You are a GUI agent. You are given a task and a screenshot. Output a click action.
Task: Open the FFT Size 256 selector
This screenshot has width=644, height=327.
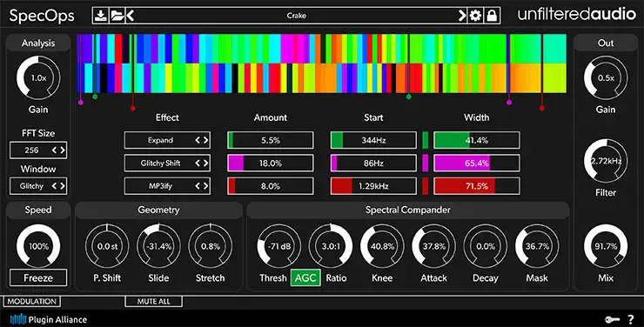tap(38, 150)
